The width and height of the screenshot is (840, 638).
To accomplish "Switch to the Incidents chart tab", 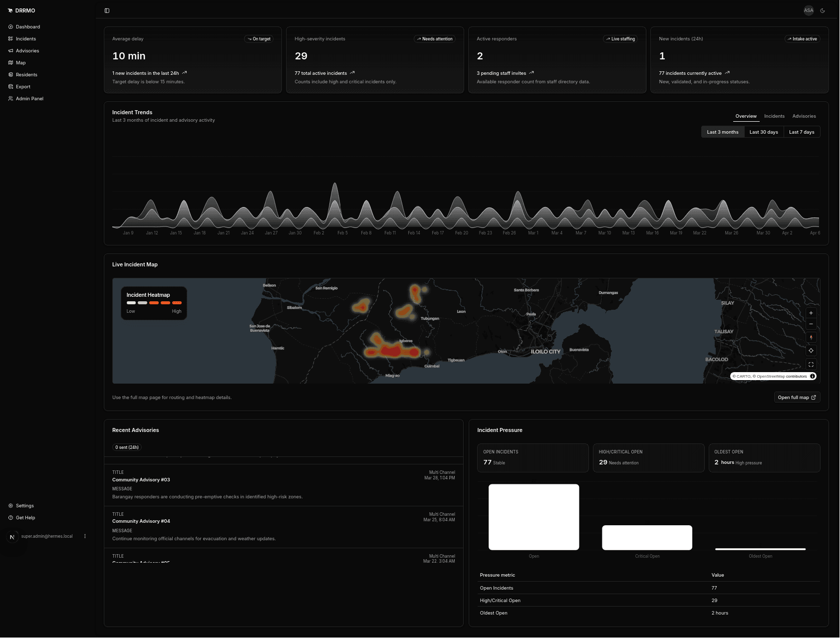I will (x=774, y=116).
